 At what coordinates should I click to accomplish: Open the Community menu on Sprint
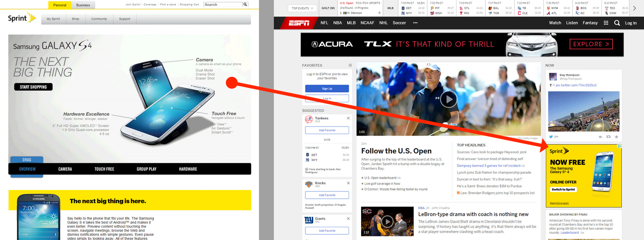(x=99, y=19)
